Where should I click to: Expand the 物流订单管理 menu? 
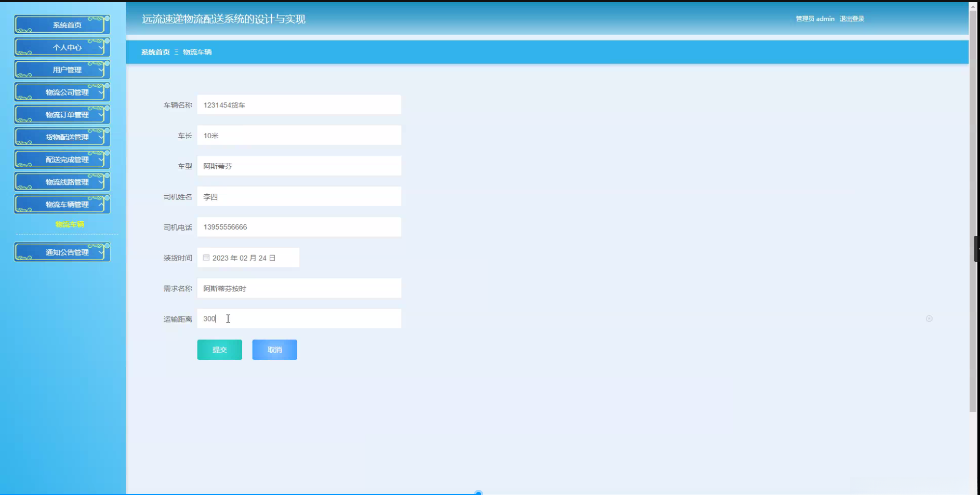pos(62,114)
